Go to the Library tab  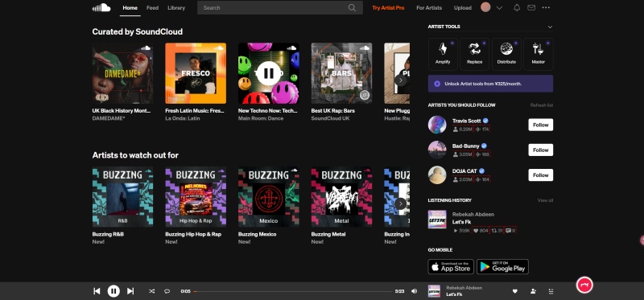176,8
